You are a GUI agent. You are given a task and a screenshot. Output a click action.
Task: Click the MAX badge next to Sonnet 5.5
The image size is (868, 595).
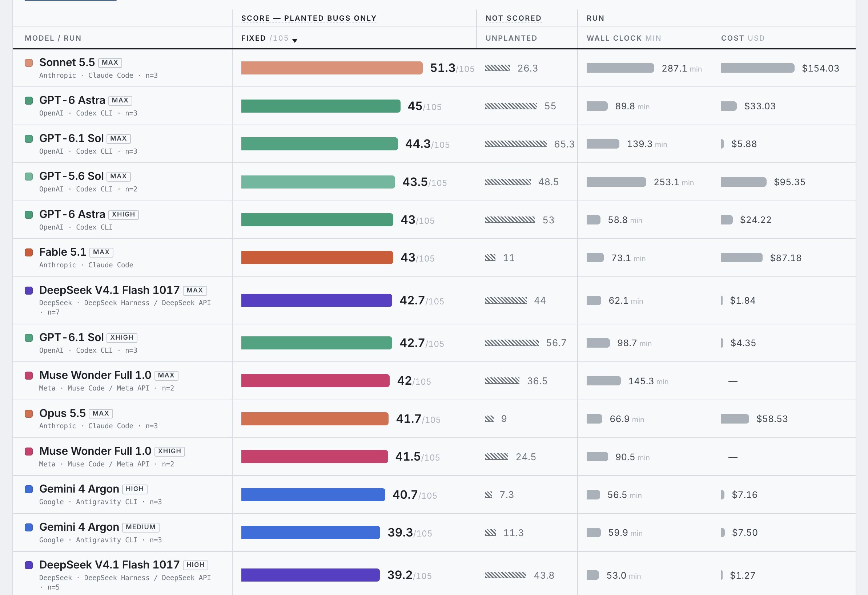pos(110,62)
